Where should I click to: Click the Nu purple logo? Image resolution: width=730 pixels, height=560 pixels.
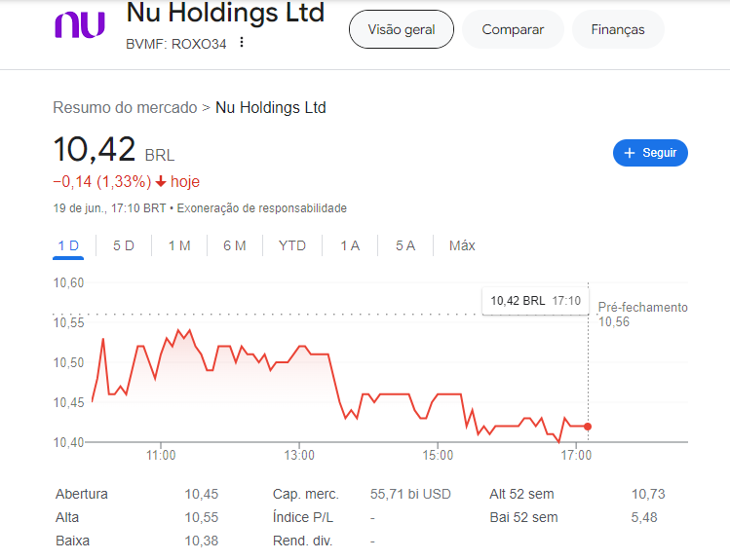coord(80,26)
